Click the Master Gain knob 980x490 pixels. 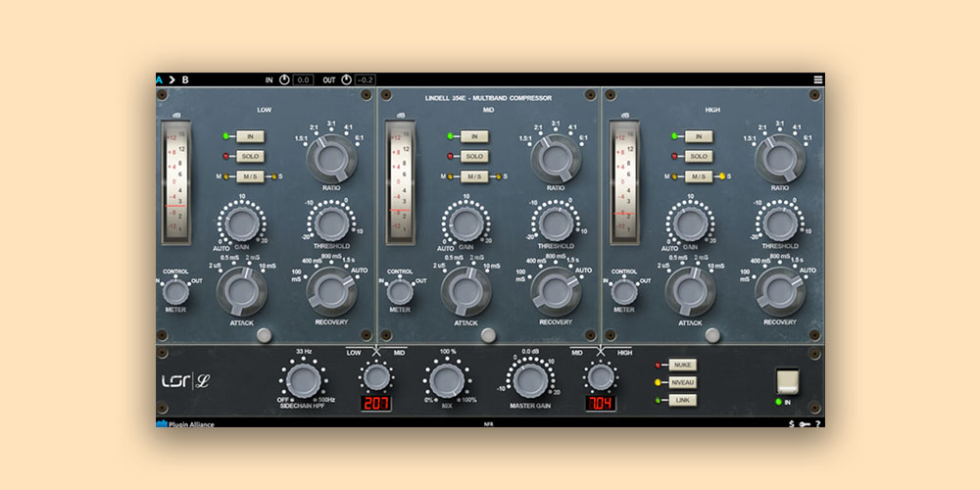click(x=530, y=380)
